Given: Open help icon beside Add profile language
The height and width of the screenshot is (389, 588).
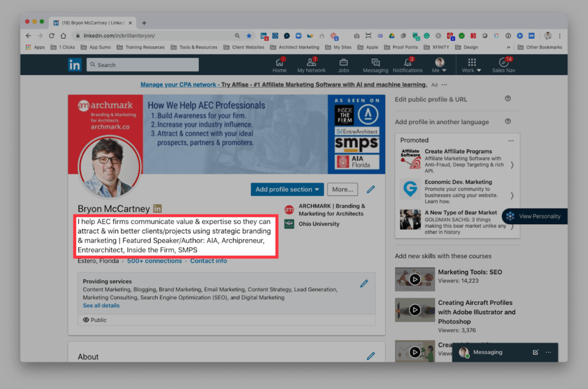Looking at the screenshot, I should 508,121.
